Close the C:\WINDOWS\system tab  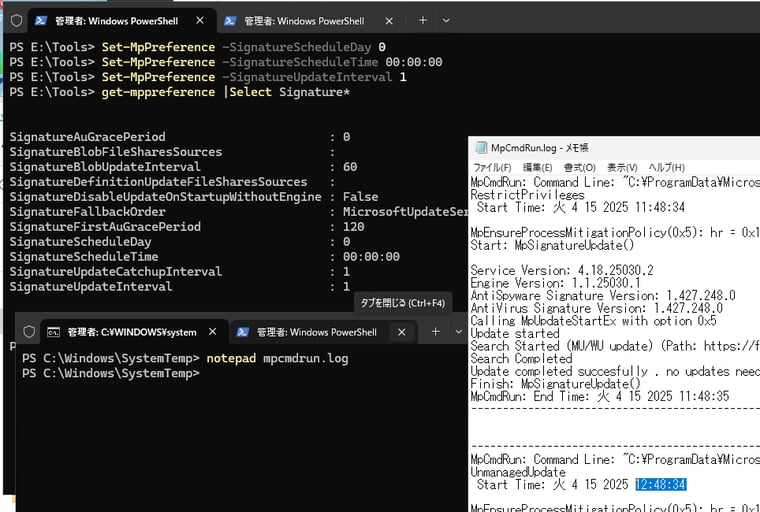(x=212, y=332)
